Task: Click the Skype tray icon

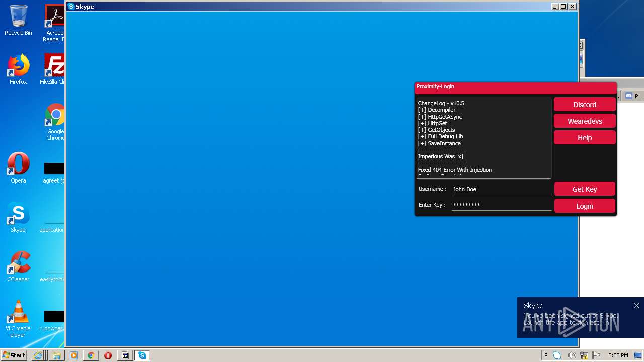Action: (557, 355)
